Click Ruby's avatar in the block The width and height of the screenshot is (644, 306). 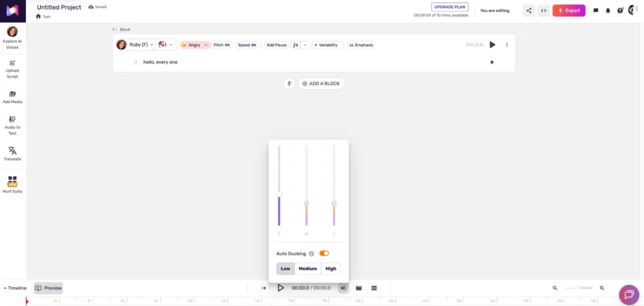coord(121,45)
